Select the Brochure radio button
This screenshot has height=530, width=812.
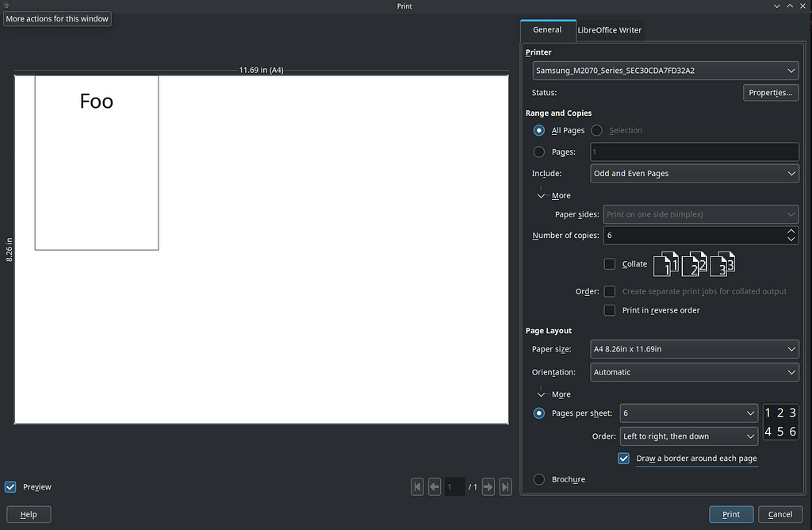pos(539,479)
